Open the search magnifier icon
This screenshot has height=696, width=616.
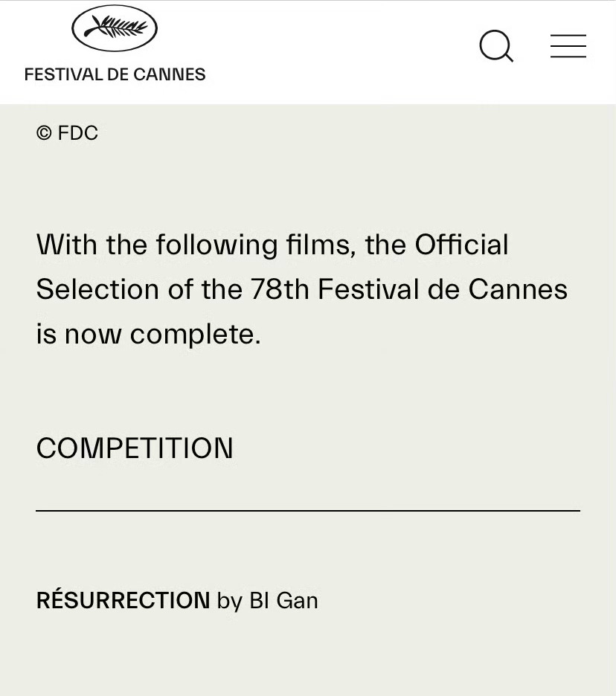496,45
